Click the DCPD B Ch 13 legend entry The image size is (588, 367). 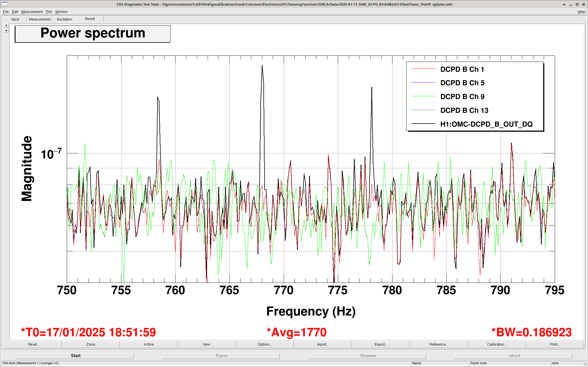point(464,110)
